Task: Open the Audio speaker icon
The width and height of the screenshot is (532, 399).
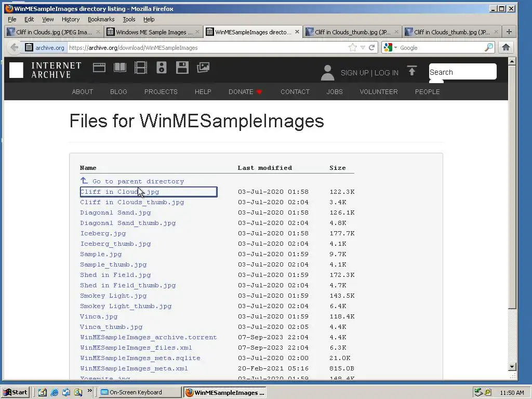Action: pos(162,68)
